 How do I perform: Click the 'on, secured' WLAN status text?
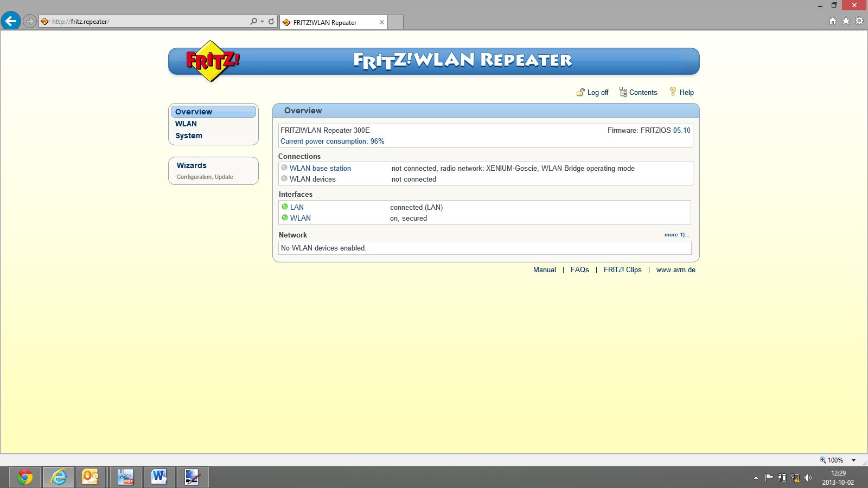click(409, 218)
